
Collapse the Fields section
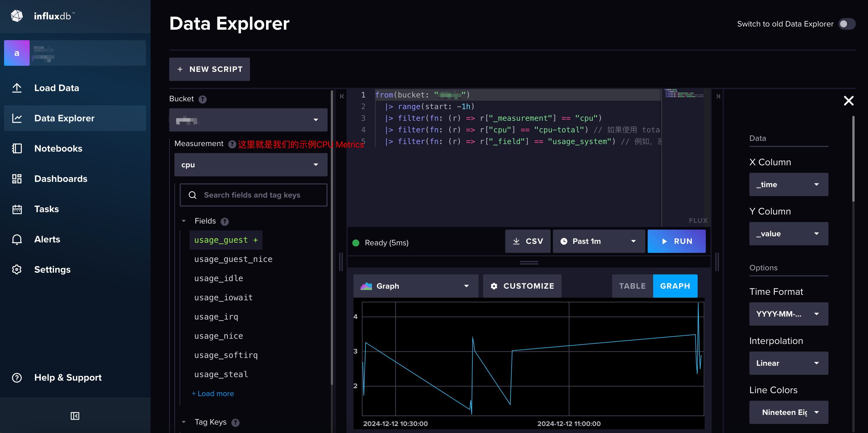tap(184, 221)
